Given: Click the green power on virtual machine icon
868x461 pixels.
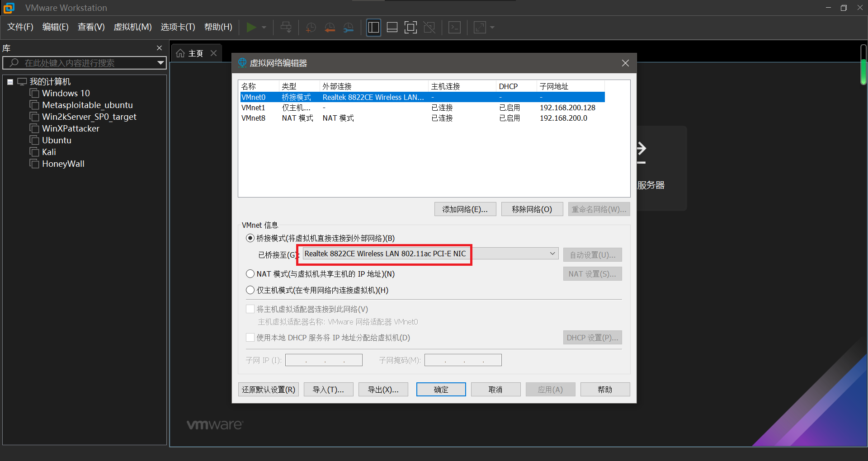Looking at the screenshot, I should pyautogui.click(x=251, y=28).
